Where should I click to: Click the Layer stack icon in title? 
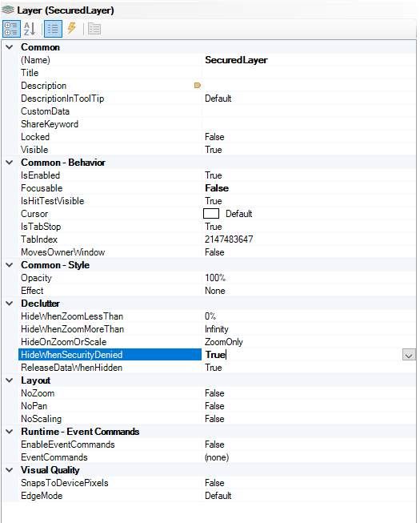[x=8, y=10]
